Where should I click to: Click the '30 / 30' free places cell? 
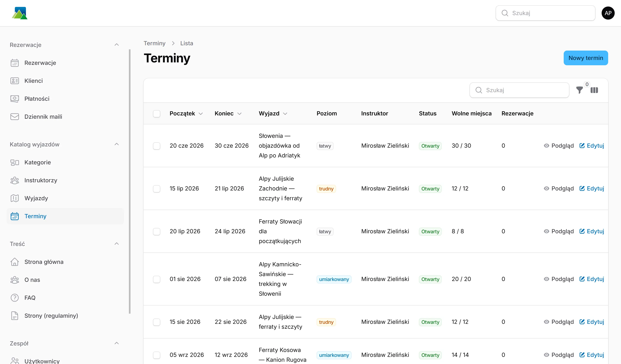click(x=461, y=146)
